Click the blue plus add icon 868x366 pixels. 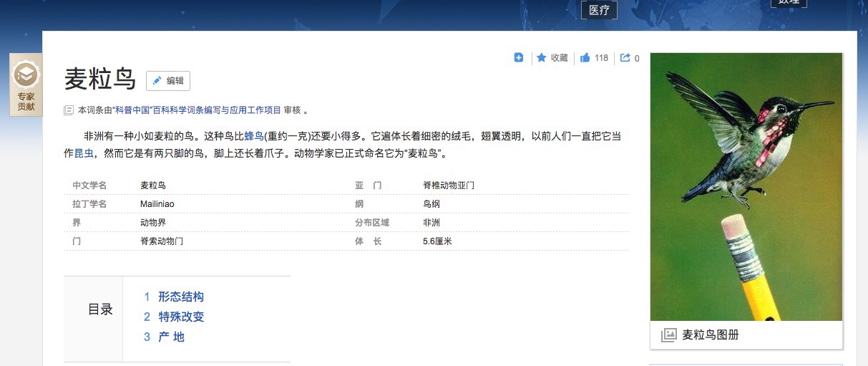519,57
